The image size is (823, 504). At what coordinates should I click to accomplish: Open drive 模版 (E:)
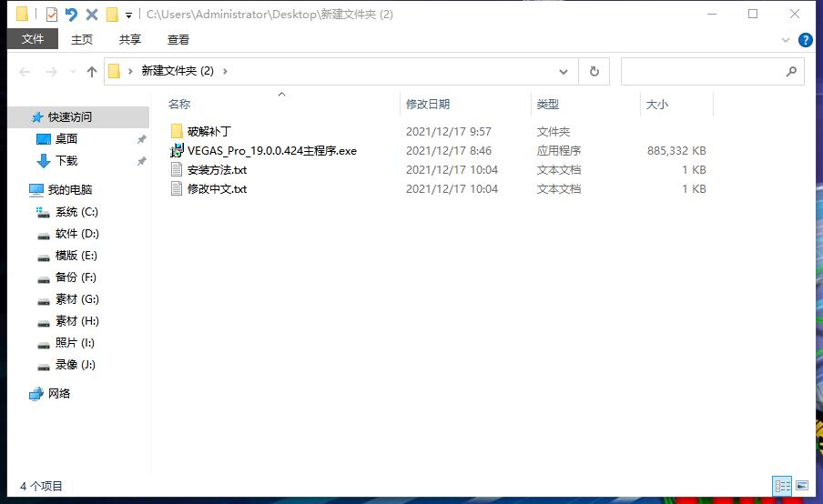76,256
